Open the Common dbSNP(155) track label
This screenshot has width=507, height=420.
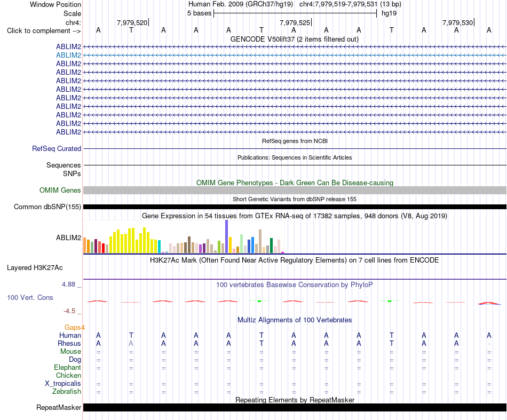click(47, 207)
